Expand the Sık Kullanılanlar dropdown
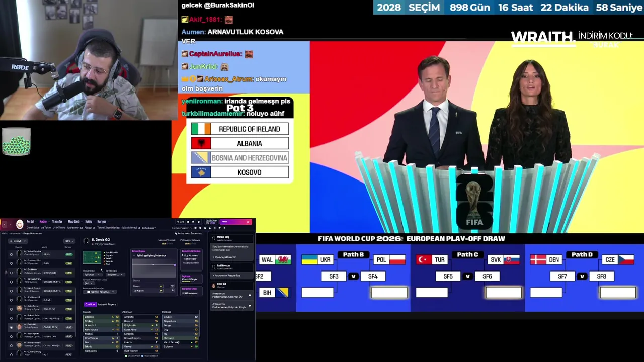Image resolution: width=644 pixels, height=362 pixels. click(x=182, y=228)
